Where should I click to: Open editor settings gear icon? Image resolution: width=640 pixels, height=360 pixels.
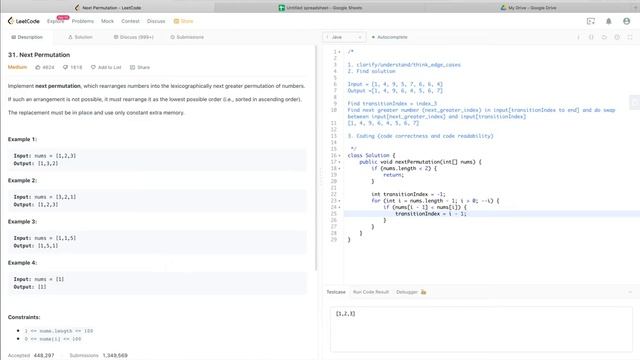617,37
